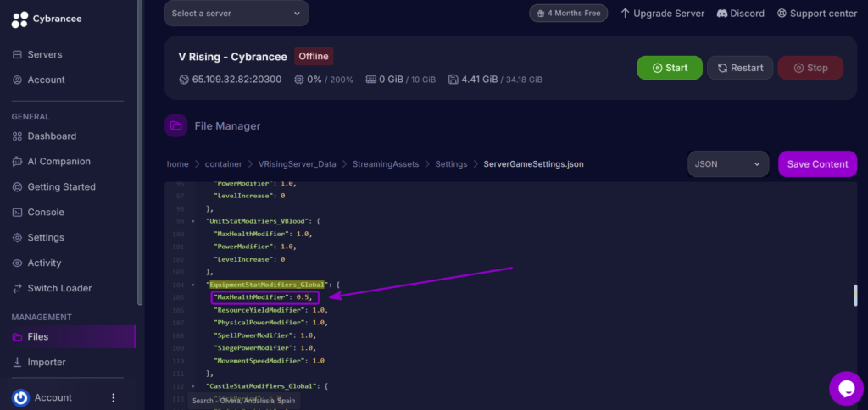Go to the Dashboard page
868x410 pixels.
[52, 136]
